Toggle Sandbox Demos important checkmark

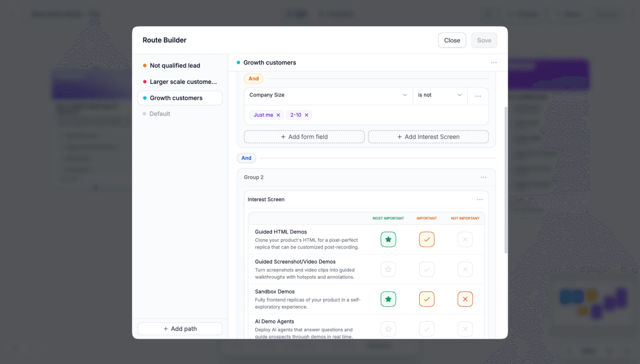point(427,299)
